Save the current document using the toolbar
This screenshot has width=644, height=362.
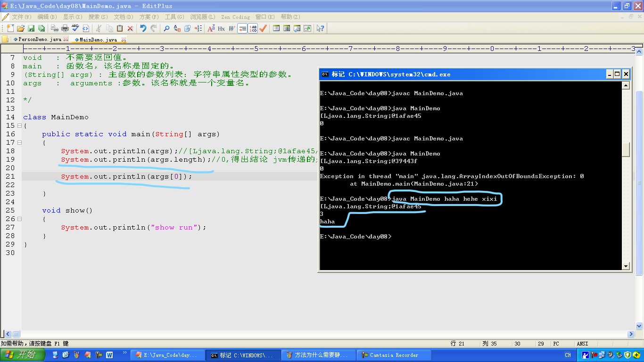point(31,28)
